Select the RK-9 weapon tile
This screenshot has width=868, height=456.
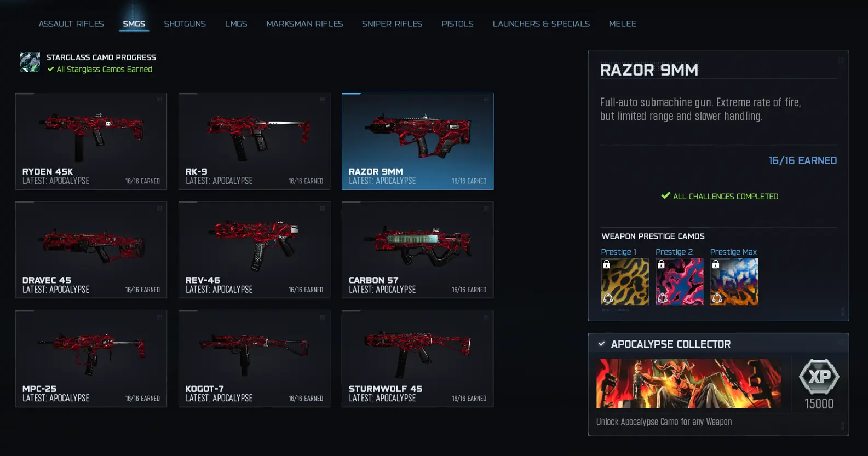click(254, 141)
